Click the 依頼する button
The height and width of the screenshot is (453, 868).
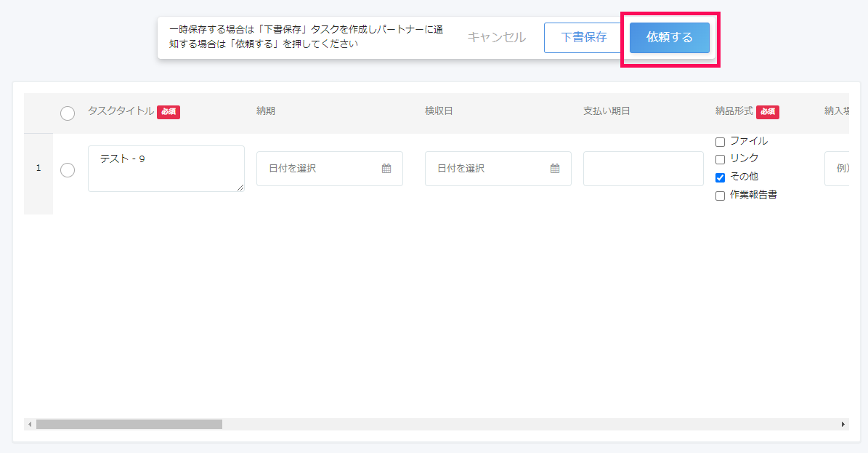click(x=669, y=38)
